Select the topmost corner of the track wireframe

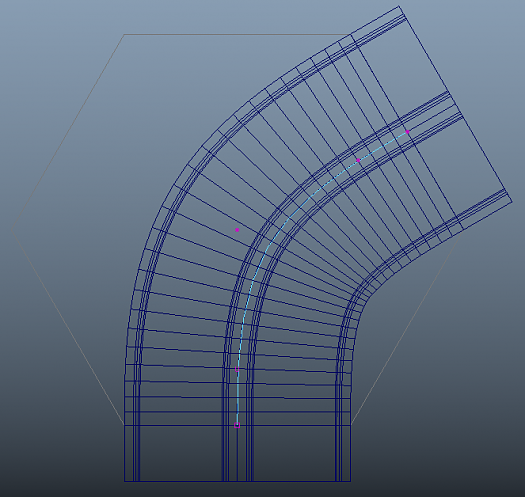398,6
